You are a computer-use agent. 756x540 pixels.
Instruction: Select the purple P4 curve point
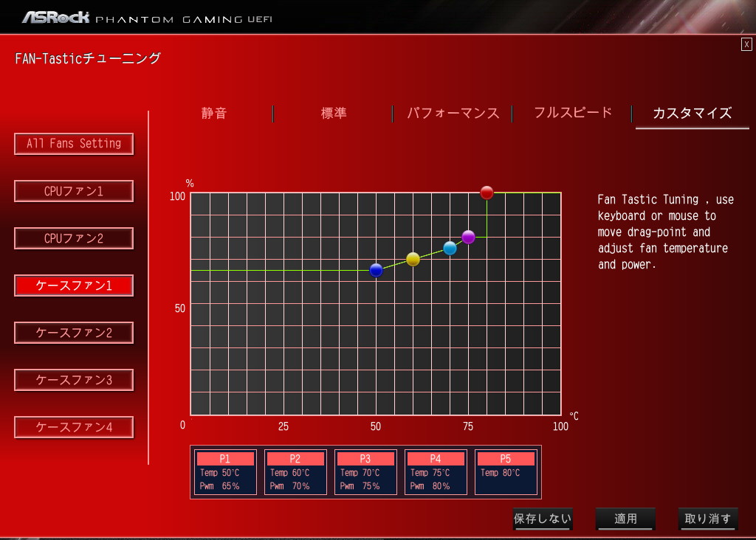[x=468, y=237]
